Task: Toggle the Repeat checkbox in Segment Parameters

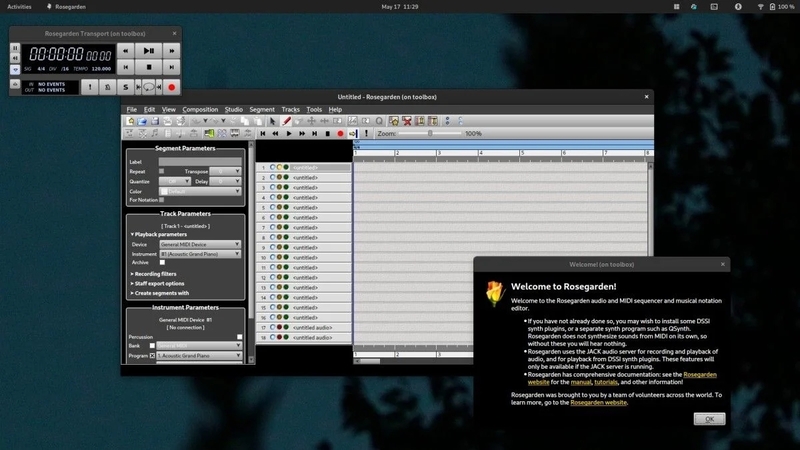Action: click(162, 171)
